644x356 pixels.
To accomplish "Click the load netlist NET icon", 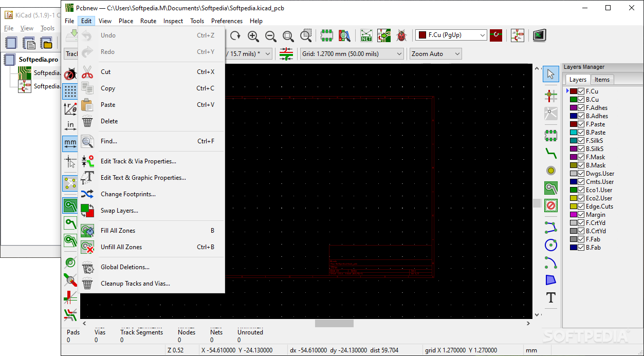I will click(366, 35).
